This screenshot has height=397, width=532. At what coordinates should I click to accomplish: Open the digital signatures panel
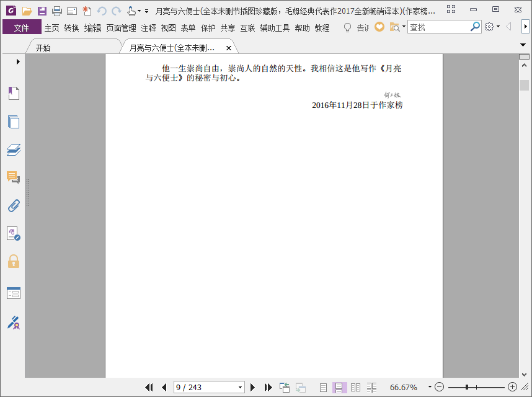(14, 233)
